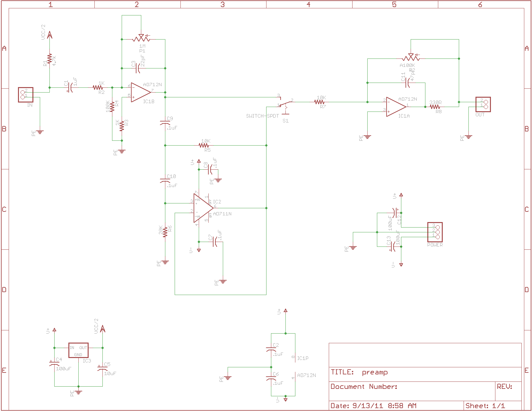The image size is (532, 412).
Task: Click the A100K potentiometer symbol
Action: [x=411, y=58]
